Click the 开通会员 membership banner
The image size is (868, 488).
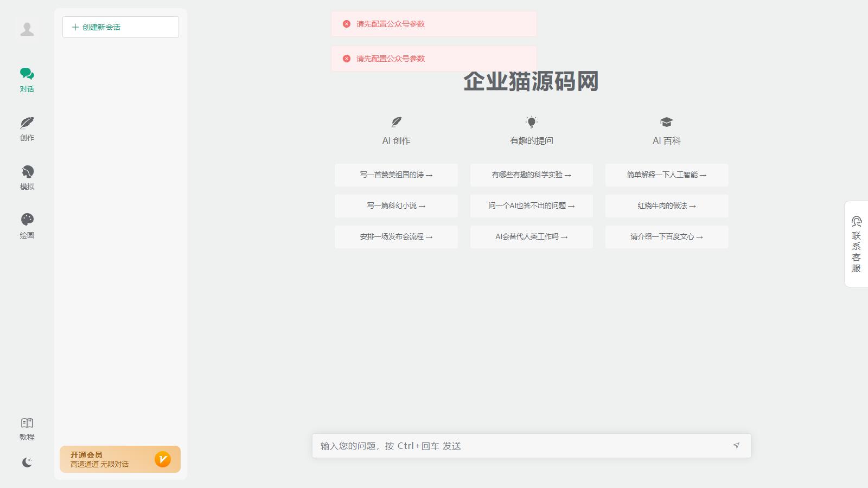click(x=120, y=459)
